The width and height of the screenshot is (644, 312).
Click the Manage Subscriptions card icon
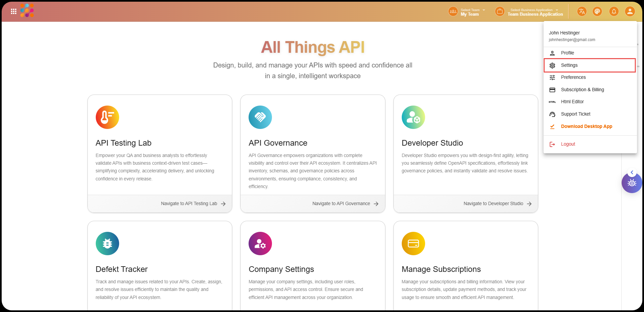pyautogui.click(x=413, y=244)
